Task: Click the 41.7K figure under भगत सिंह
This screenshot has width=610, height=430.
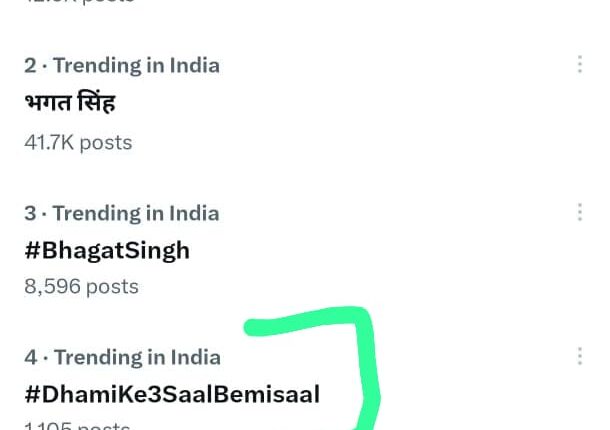Action: click(49, 142)
